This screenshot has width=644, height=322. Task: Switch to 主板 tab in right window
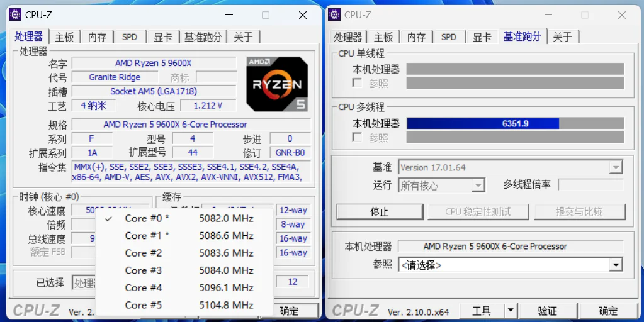tap(383, 37)
